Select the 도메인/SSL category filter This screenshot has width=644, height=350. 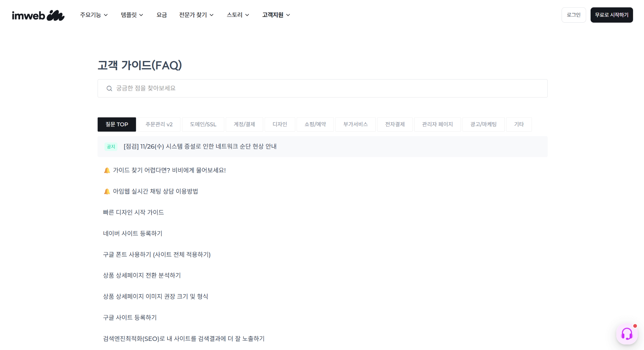(x=203, y=124)
